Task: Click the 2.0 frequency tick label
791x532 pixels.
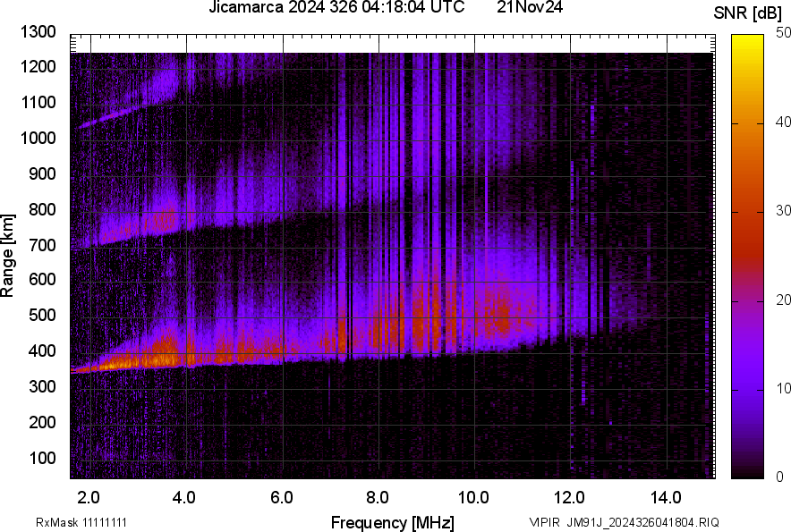Action: tap(89, 497)
